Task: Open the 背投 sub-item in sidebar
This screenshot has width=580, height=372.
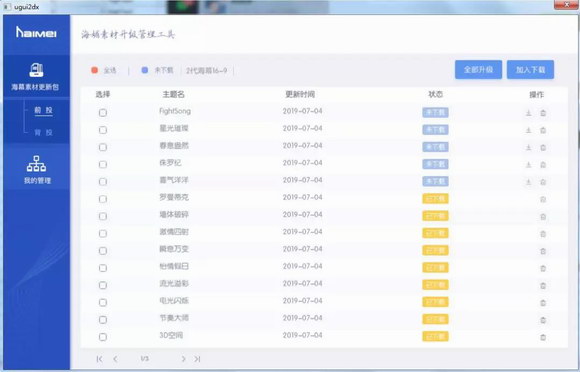Action: (44, 132)
